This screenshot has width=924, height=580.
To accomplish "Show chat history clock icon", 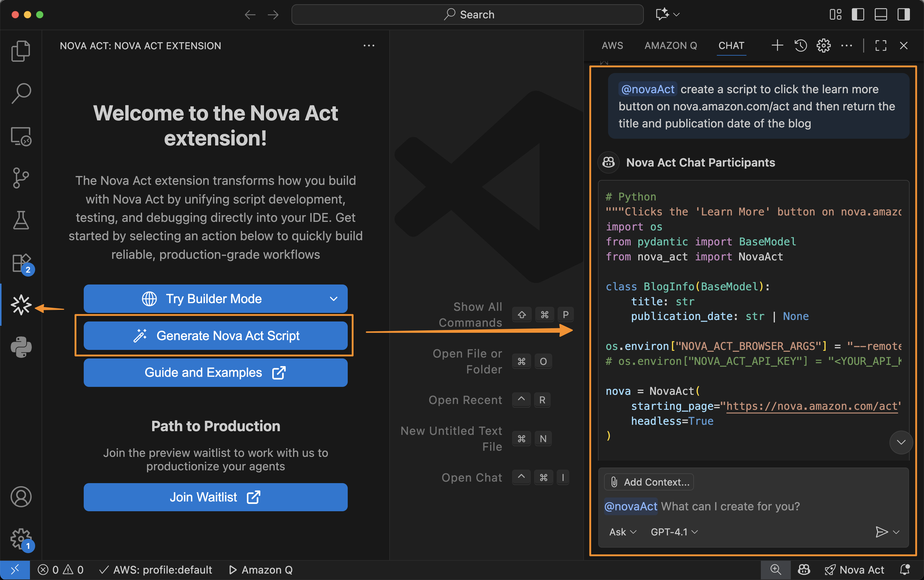I will pos(801,46).
